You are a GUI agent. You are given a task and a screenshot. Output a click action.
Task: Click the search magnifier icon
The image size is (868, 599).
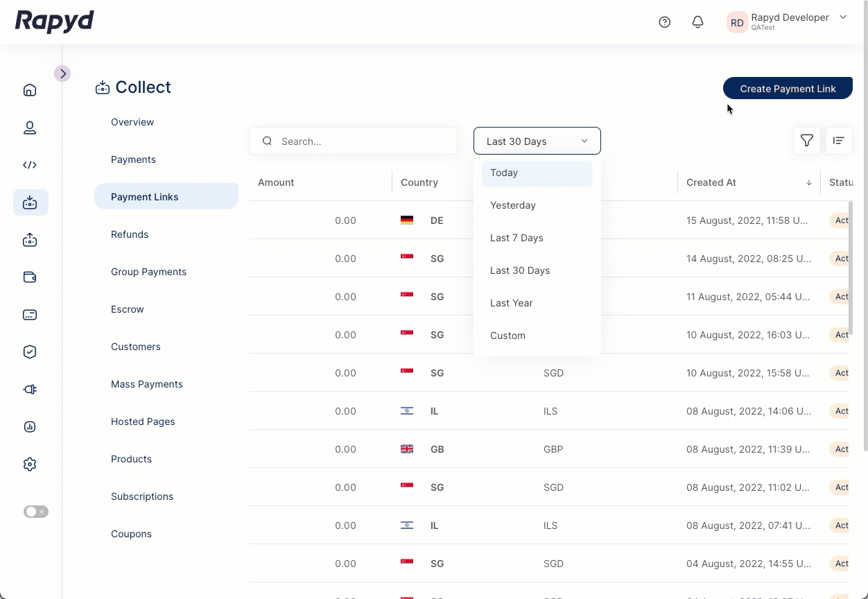[267, 141]
